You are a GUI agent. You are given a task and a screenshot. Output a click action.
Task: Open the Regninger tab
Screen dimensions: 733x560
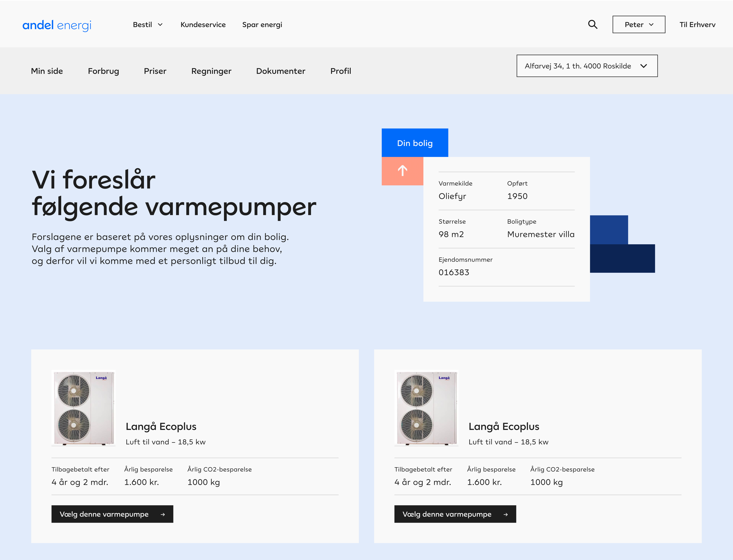tap(211, 71)
